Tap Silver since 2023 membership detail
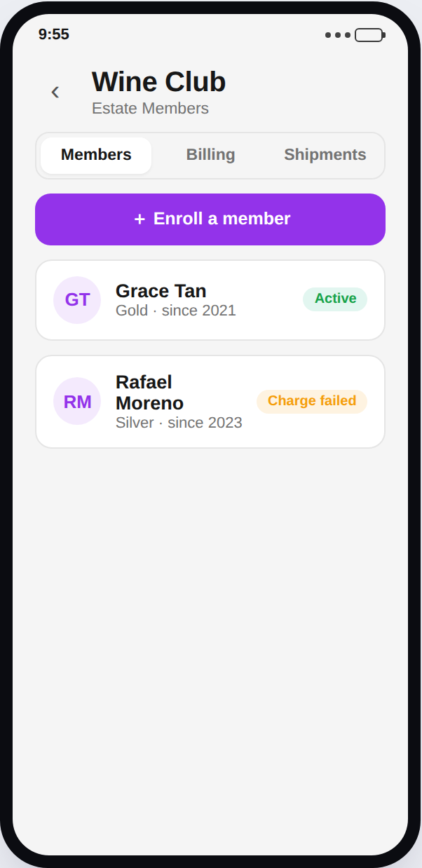Screen dimensions: 422x868 (x=179, y=423)
